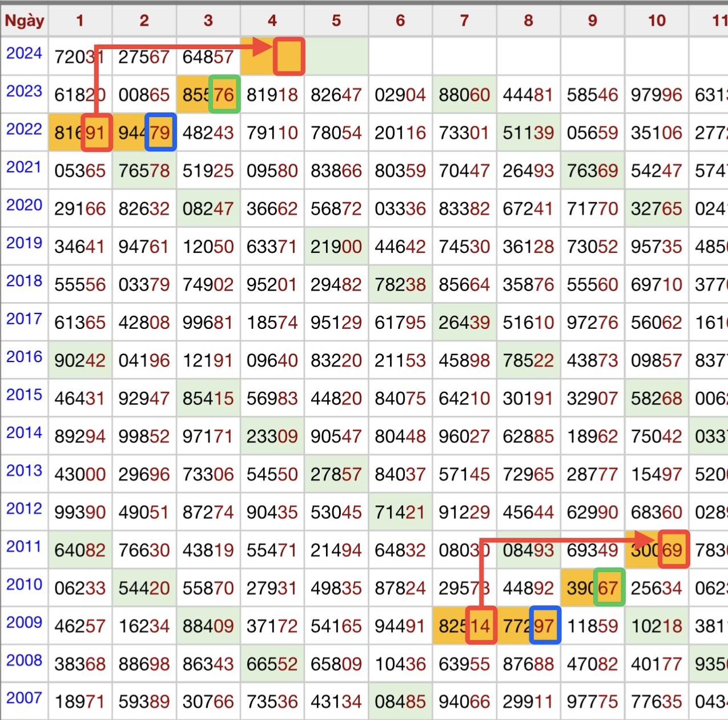Click the green-outlined 76 in the 2023 row

(x=224, y=95)
